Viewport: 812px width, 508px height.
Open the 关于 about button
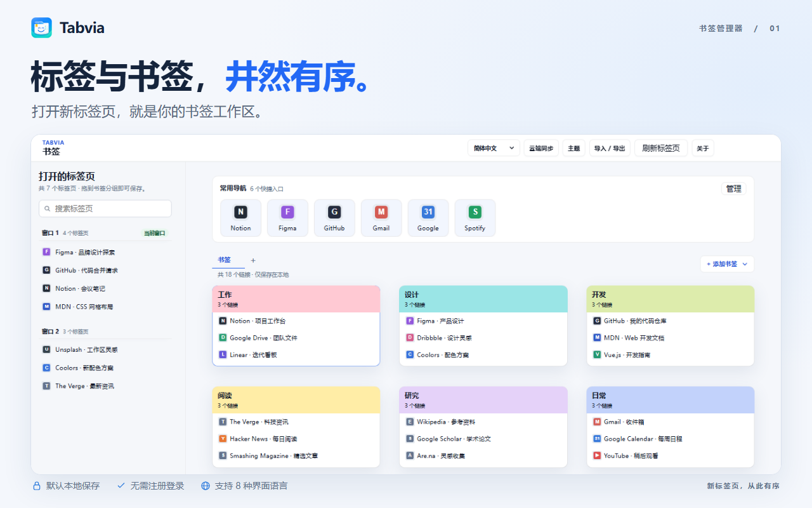(703, 148)
